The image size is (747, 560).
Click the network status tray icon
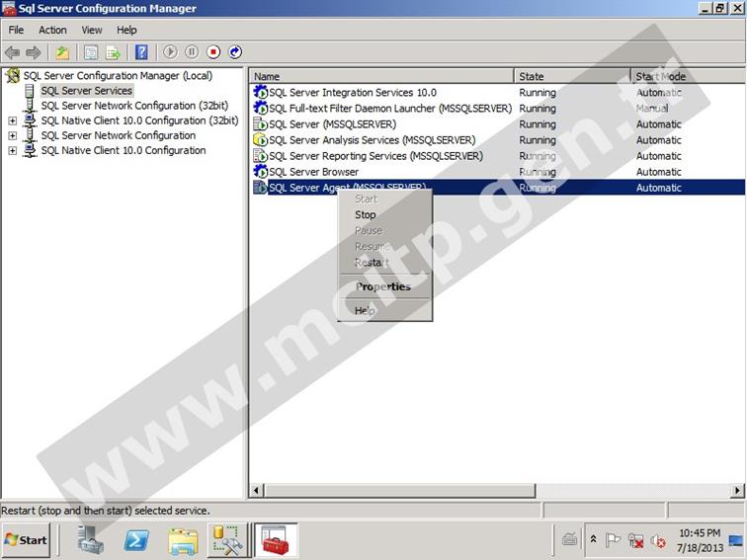tap(635, 540)
